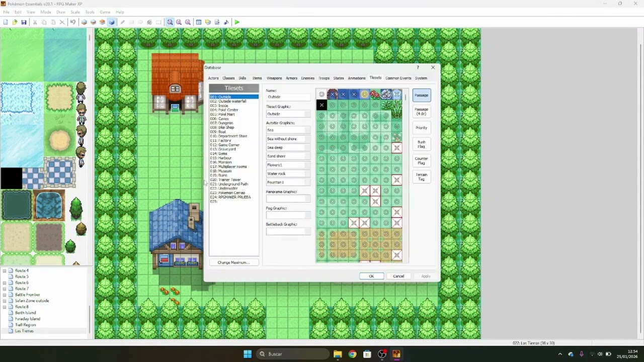This screenshot has width=644, height=362.
Task: Open the Script Editor toolbar icon
Action: (217, 22)
